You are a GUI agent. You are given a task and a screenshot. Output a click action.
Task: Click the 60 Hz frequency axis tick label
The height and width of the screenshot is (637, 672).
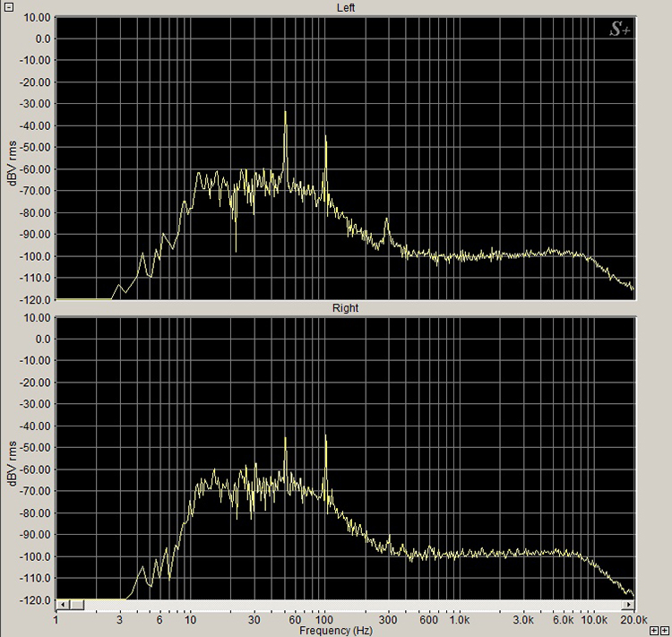pyautogui.click(x=295, y=619)
